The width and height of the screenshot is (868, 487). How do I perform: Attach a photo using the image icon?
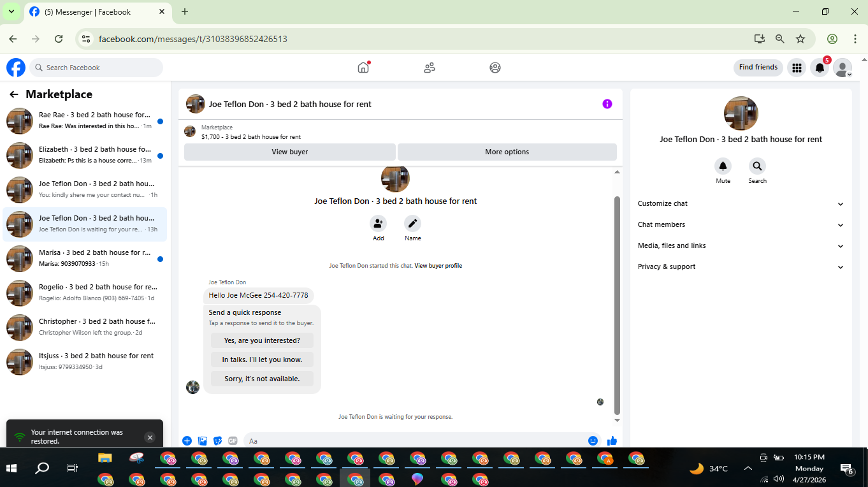(203, 440)
